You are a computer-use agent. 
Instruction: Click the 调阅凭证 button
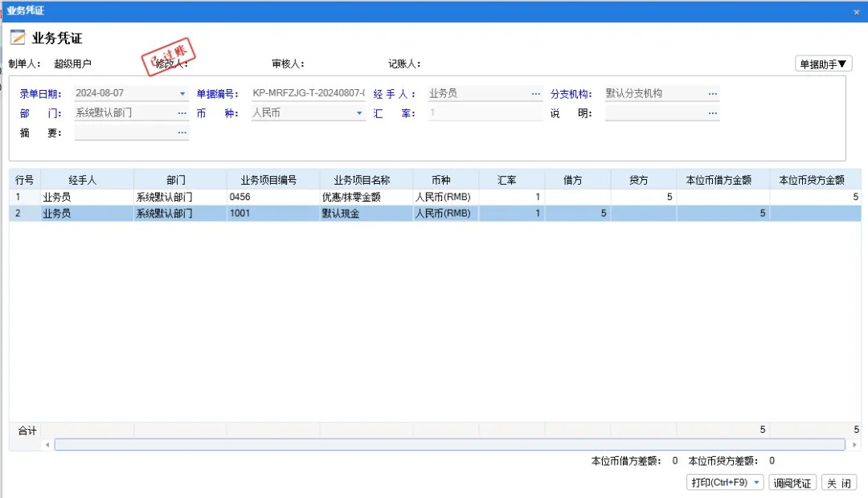(792, 482)
